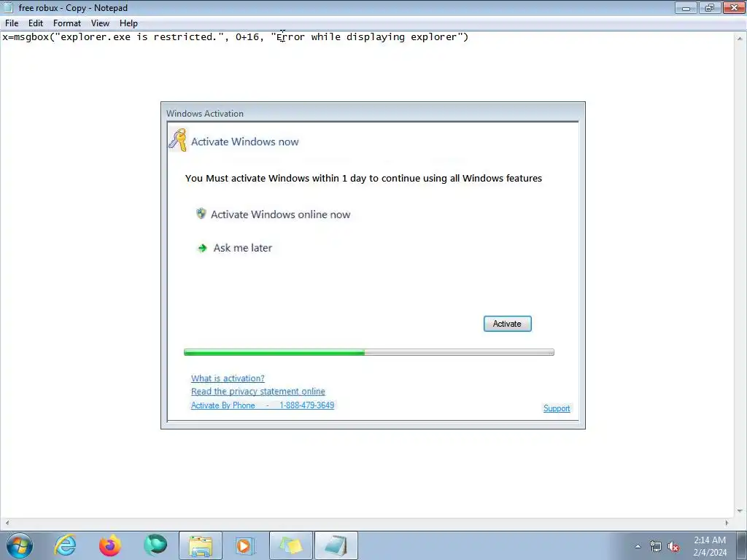747x560 pixels.
Task: Open the View menu in Notepad
Action: (100, 23)
